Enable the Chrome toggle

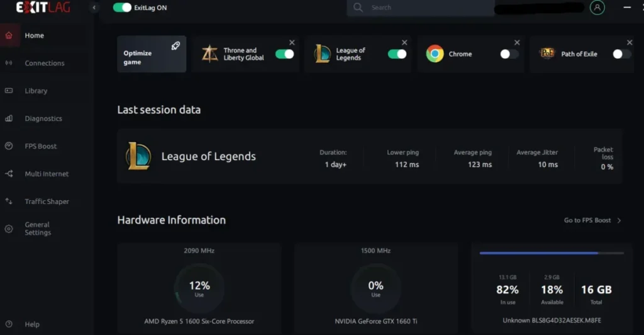point(509,54)
